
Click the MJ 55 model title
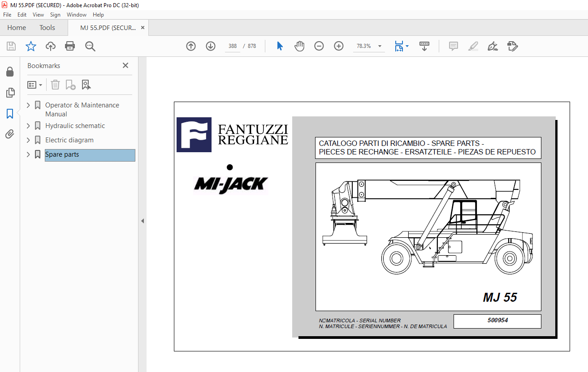coord(500,298)
